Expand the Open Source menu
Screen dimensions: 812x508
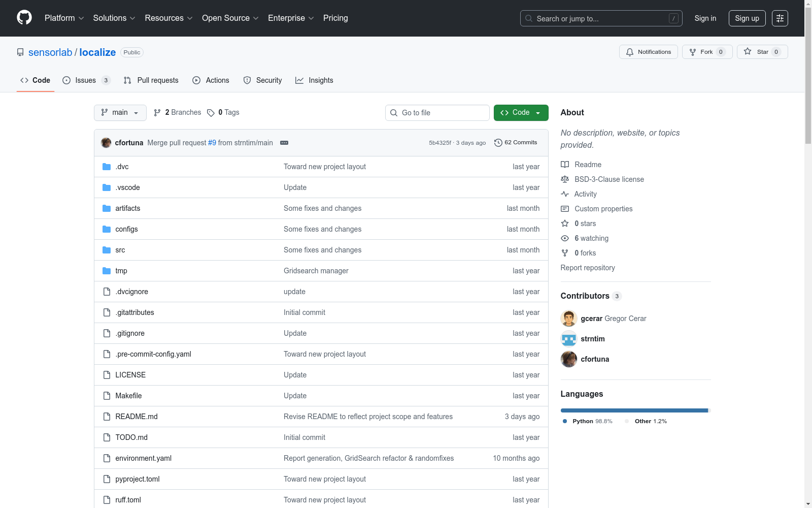click(230, 18)
